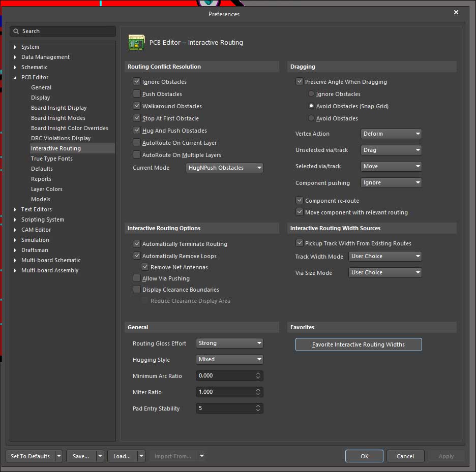Open the Board Insight Display page
Image resolution: width=476 pixels, height=472 pixels.
[x=58, y=108]
